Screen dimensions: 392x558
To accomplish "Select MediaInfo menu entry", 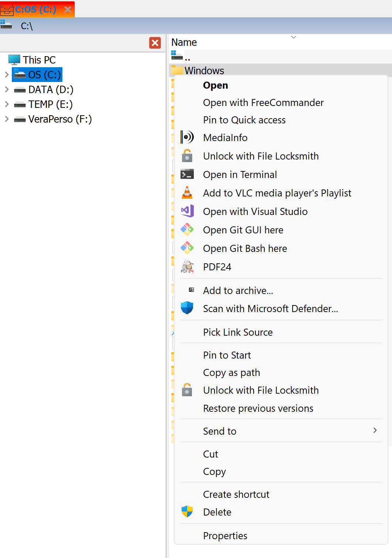I will click(x=281, y=138).
